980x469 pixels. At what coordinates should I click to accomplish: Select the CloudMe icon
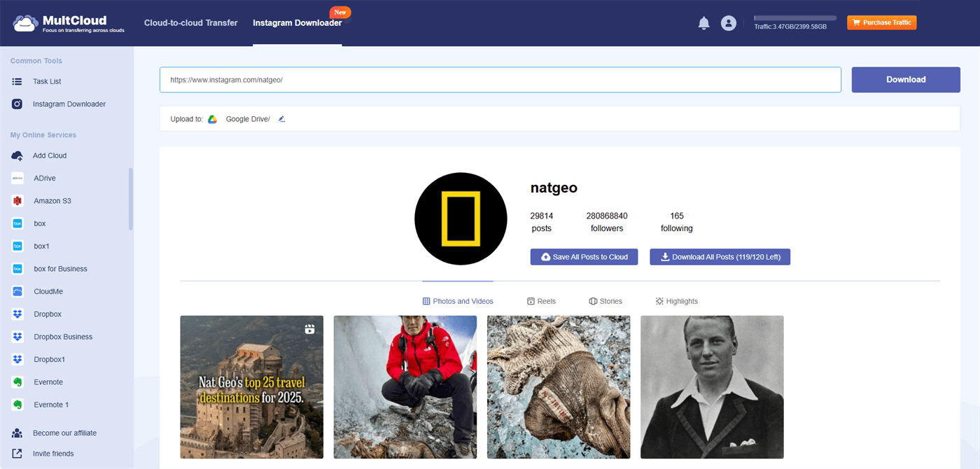(x=17, y=291)
